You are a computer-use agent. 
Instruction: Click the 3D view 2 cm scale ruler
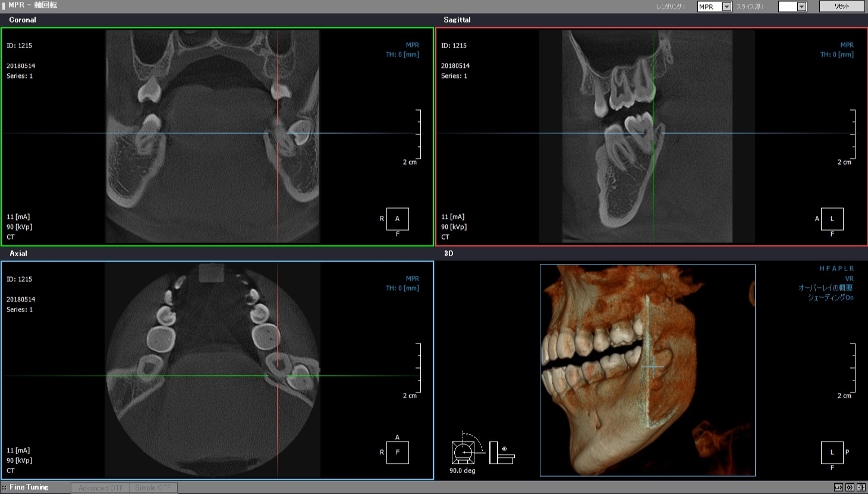click(x=853, y=368)
